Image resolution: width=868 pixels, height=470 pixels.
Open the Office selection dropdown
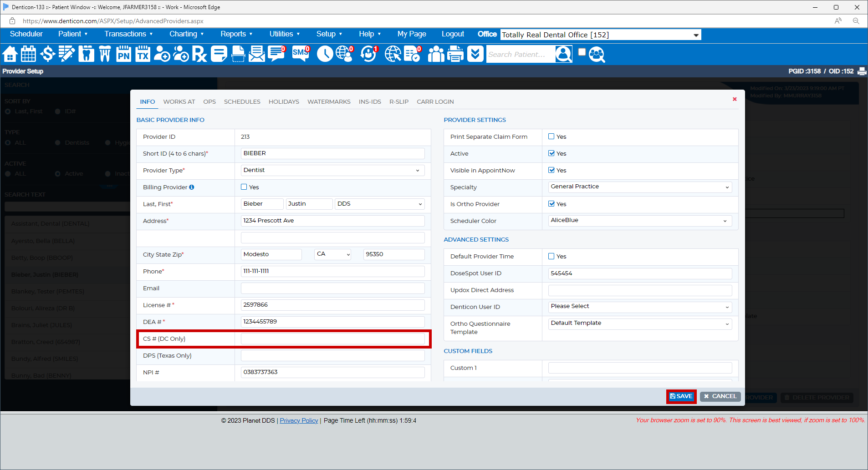(600, 35)
